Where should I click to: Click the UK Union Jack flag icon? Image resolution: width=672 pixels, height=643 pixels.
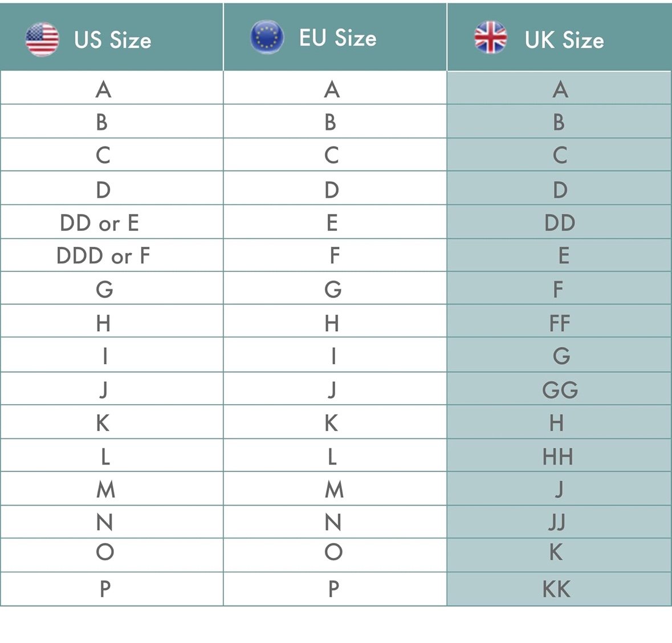click(491, 37)
